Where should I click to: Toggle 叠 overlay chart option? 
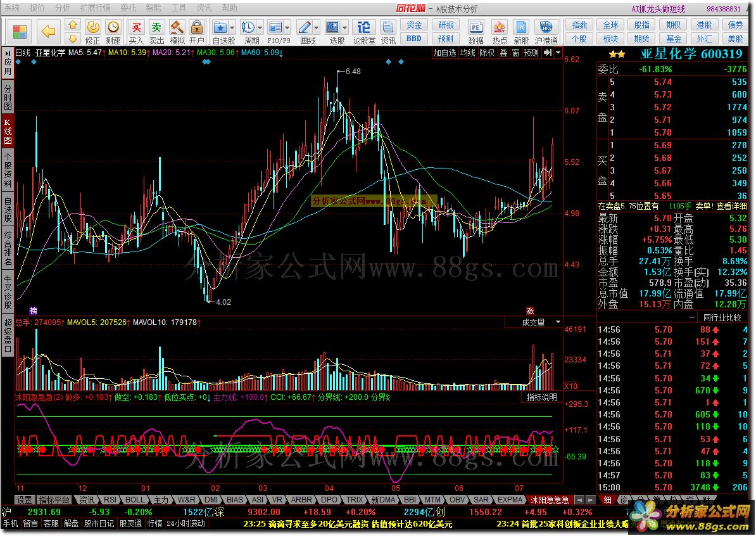point(503,53)
